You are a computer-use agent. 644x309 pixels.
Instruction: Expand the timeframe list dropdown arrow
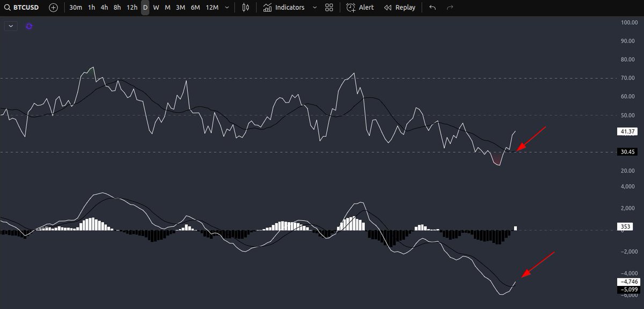point(228,8)
